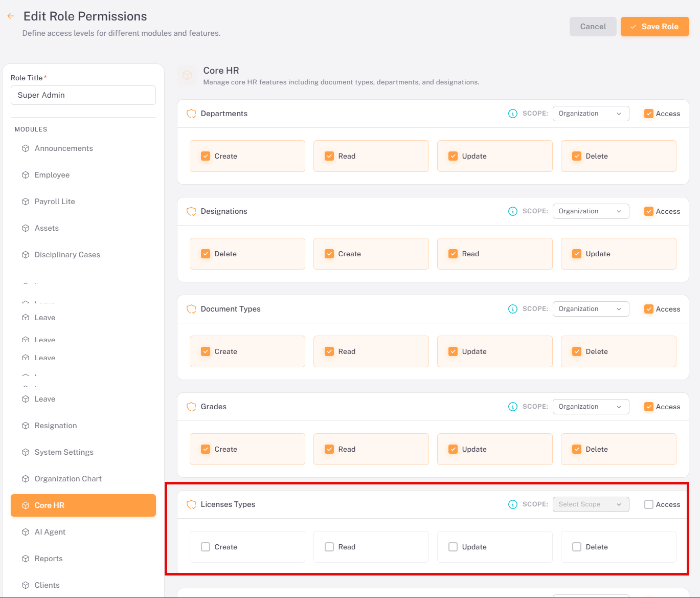Image resolution: width=700 pixels, height=598 pixels.
Task: Select the Payroll Lite module
Action: (x=83, y=202)
